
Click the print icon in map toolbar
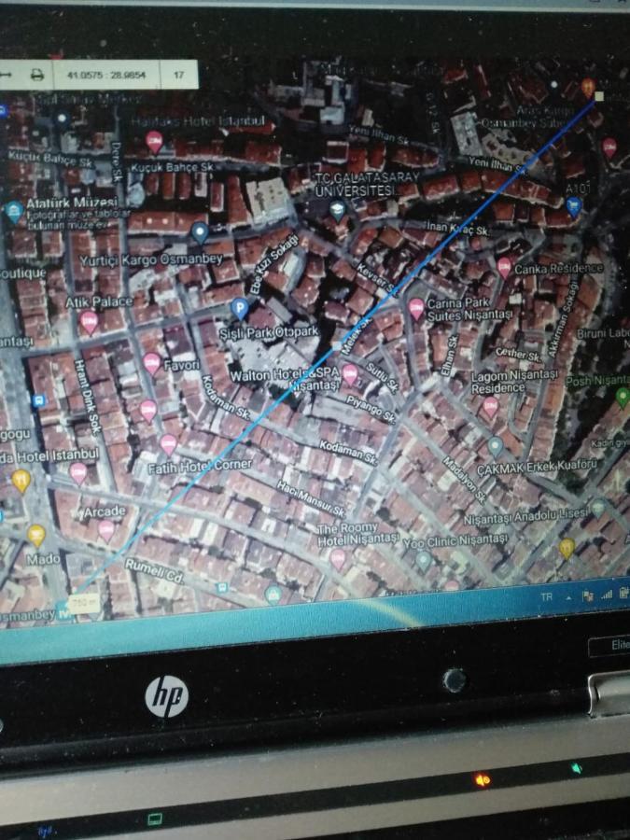[37, 75]
